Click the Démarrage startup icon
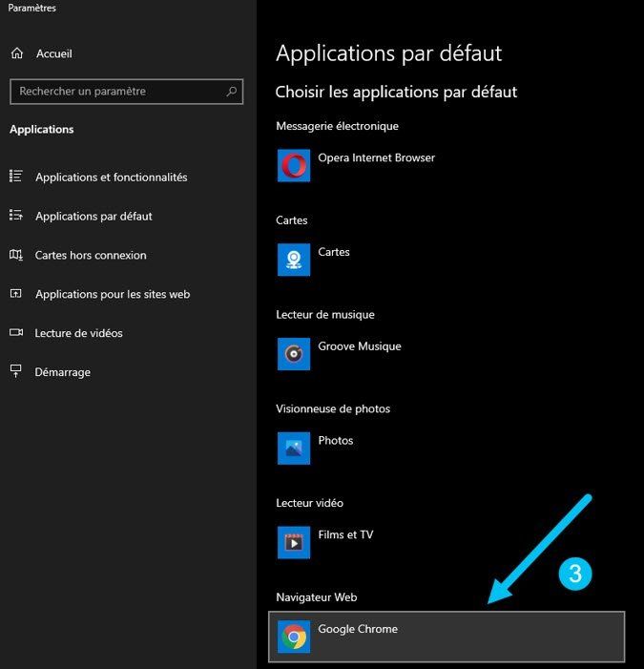 (16, 371)
